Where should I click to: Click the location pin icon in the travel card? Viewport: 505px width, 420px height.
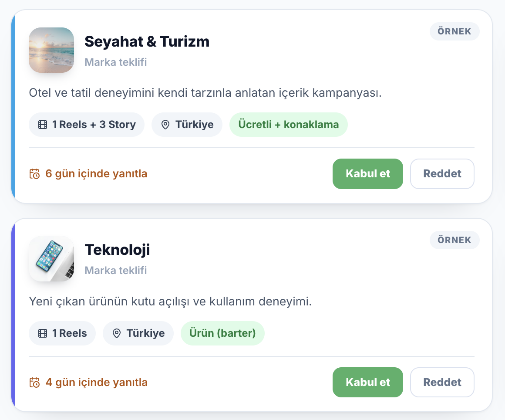coord(165,125)
